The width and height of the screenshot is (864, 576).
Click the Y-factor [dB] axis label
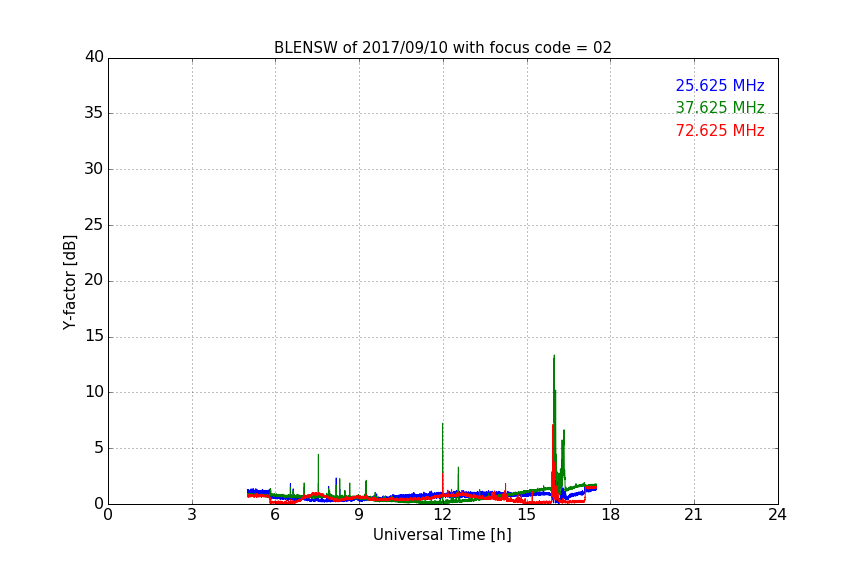[x=69, y=282]
